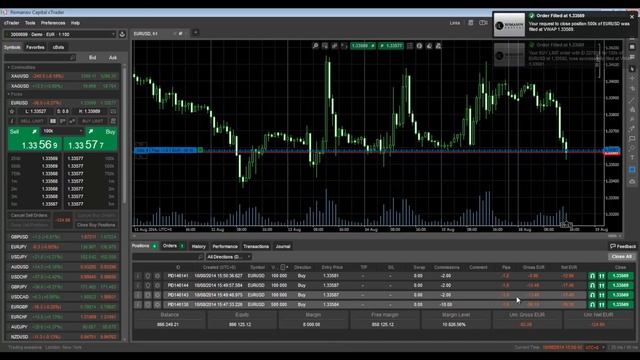The height and width of the screenshot is (360, 640).
Task: Open the Transactions tab
Action: (256, 247)
